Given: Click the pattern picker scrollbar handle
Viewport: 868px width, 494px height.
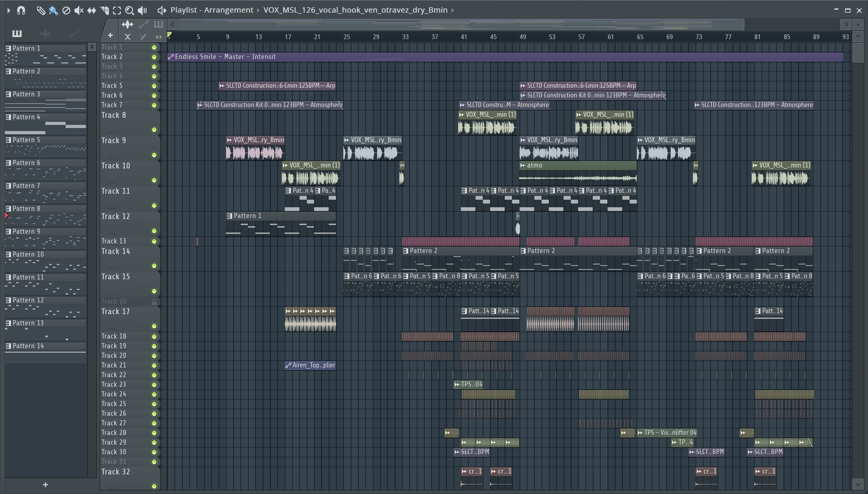Looking at the screenshot, I should click(x=92, y=47).
